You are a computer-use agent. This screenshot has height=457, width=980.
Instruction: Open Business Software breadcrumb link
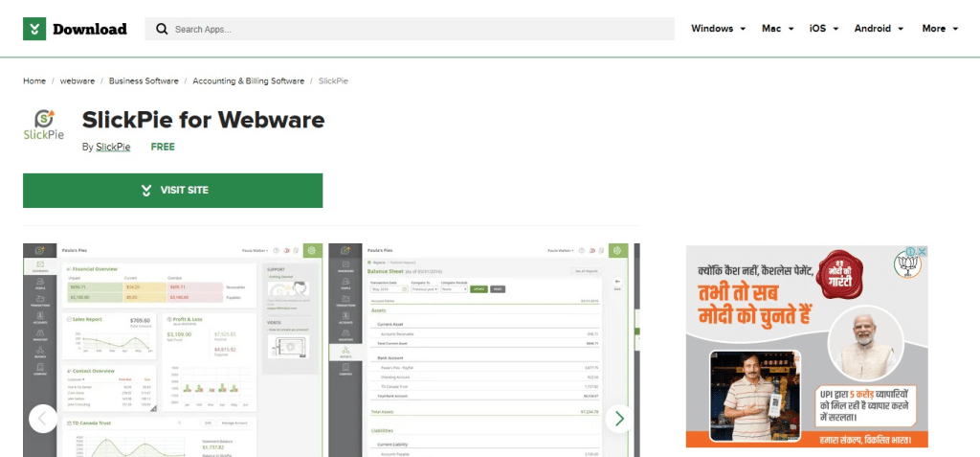144,81
